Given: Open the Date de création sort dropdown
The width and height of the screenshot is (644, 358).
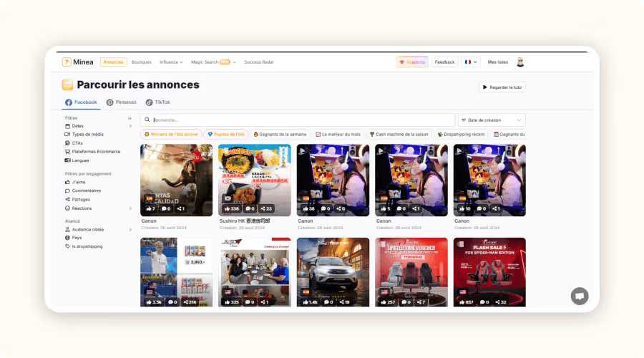Looking at the screenshot, I should click(492, 120).
